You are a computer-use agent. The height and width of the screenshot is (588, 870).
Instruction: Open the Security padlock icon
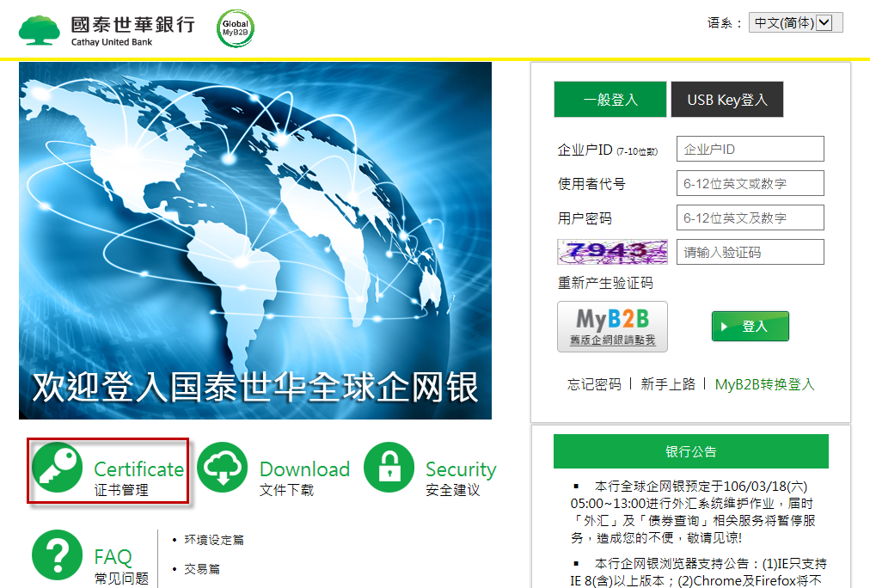pos(389,467)
